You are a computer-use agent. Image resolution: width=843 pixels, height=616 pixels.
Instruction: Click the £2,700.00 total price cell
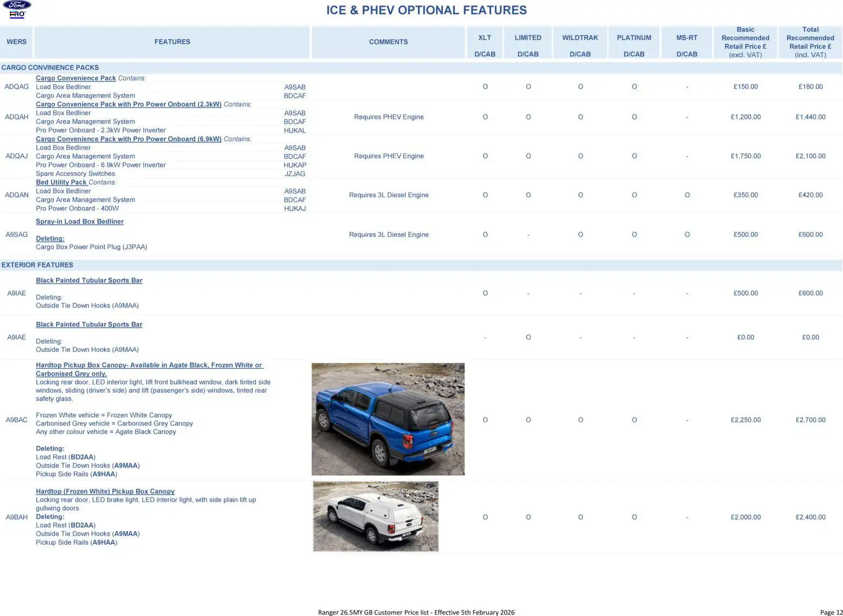coord(810,420)
